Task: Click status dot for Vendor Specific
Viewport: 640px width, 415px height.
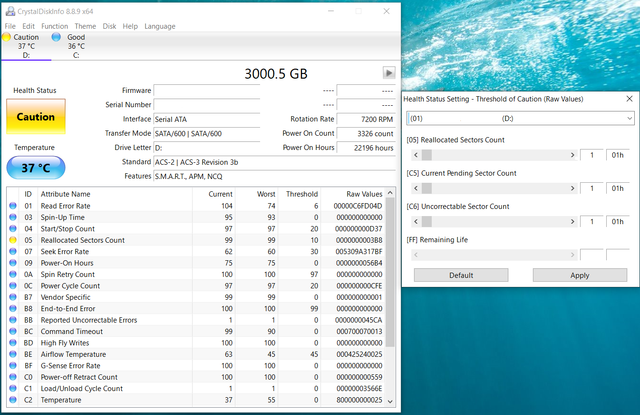Action: click(13, 297)
